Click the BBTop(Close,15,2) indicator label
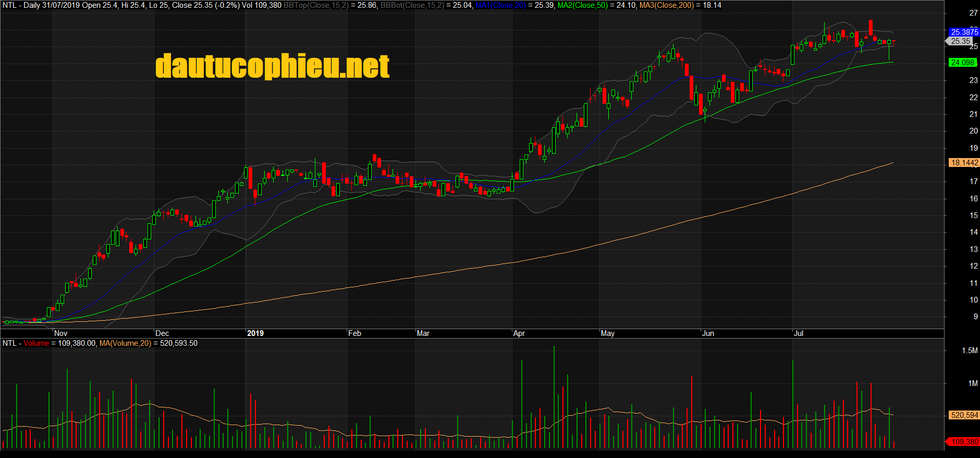The width and height of the screenshot is (980, 458). 315,5
